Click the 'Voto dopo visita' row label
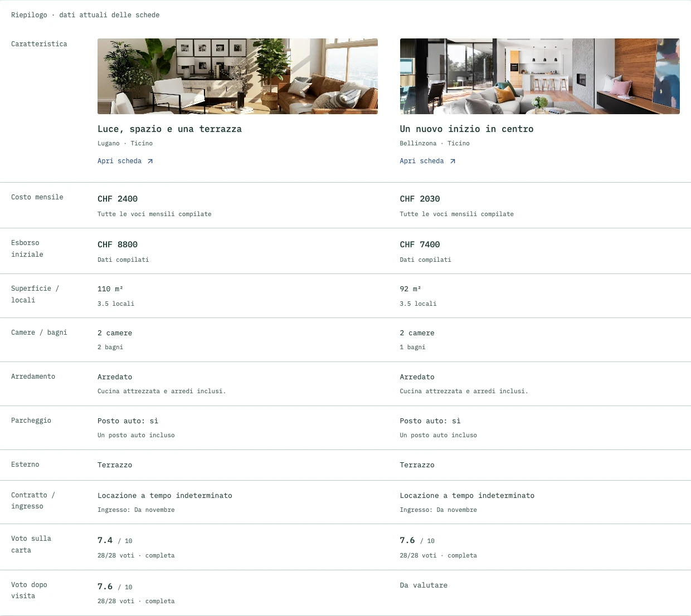This screenshot has width=691, height=616. 30,590
